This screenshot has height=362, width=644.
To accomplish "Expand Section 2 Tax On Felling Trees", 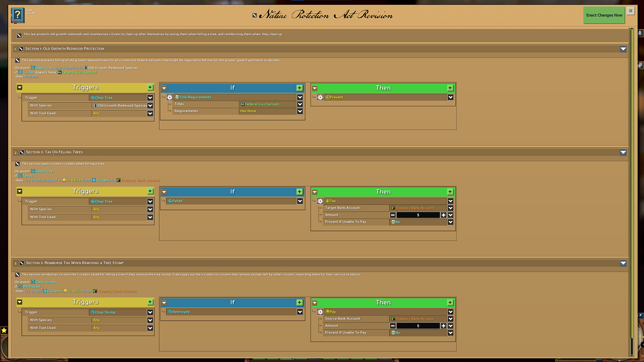I will coord(623,152).
